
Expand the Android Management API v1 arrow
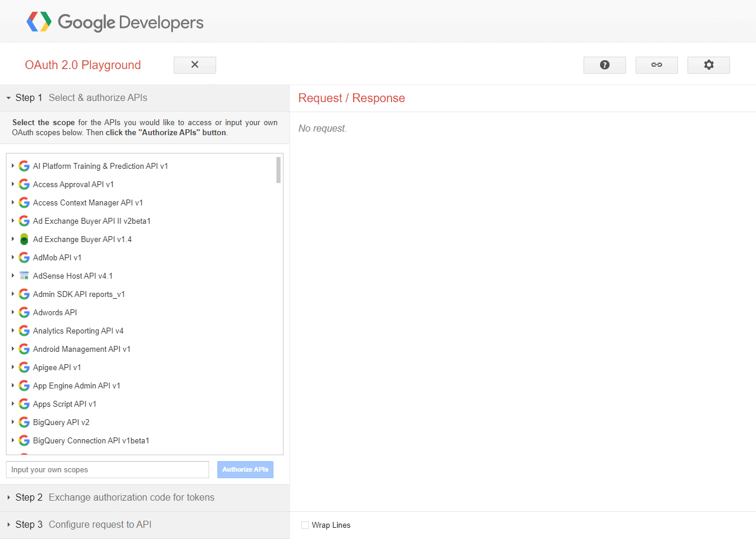[x=12, y=349]
